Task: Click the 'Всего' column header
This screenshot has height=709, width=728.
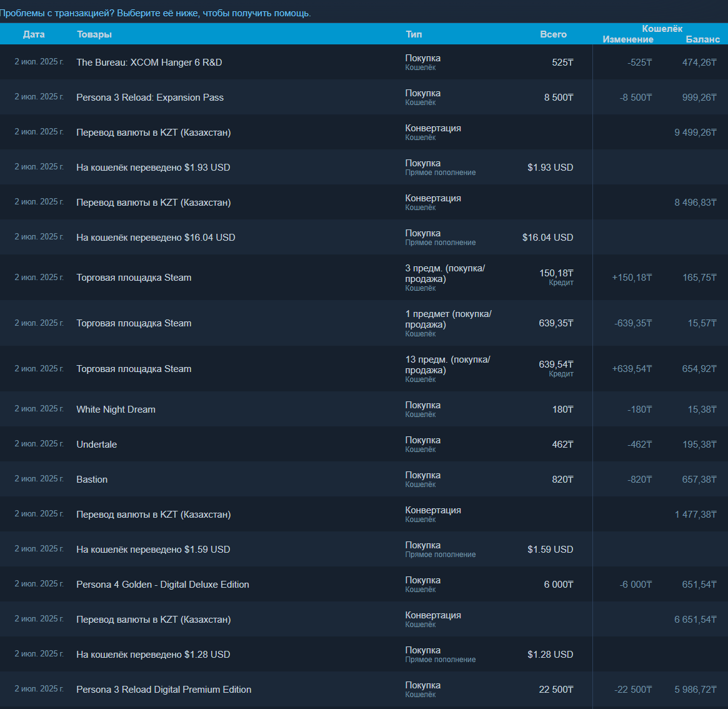Action: tap(554, 34)
